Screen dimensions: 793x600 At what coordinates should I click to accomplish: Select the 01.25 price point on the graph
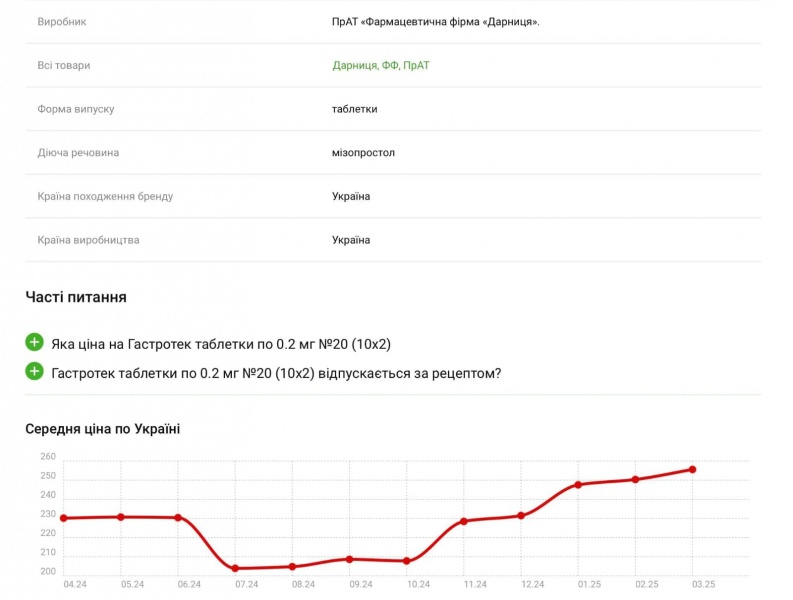click(x=577, y=485)
